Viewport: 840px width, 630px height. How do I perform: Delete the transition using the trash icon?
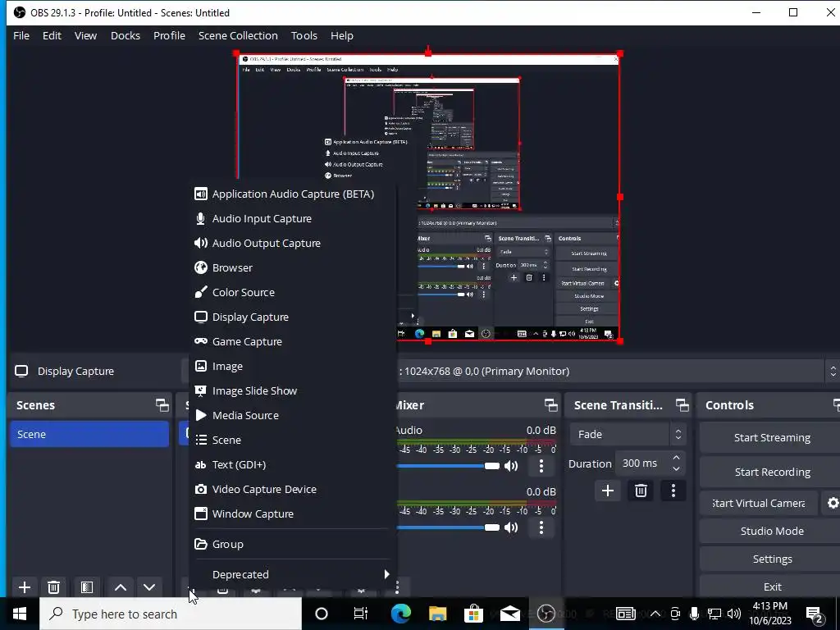click(x=641, y=491)
